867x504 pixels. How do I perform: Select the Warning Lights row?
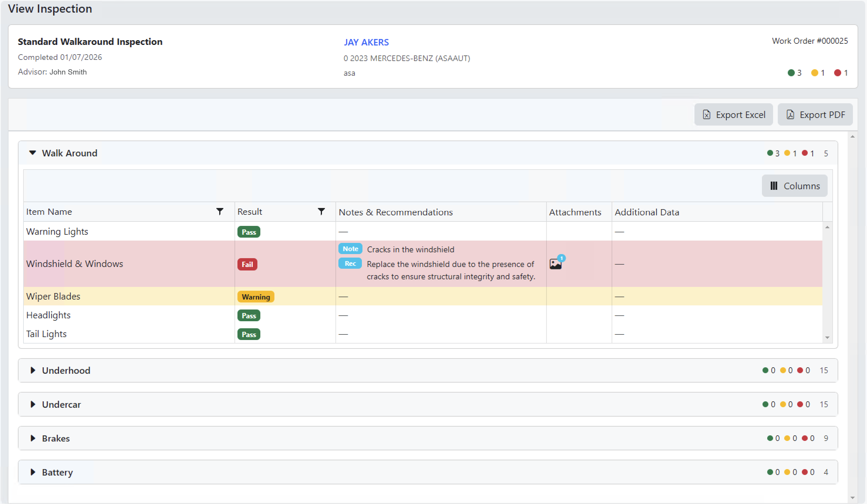(x=423, y=231)
